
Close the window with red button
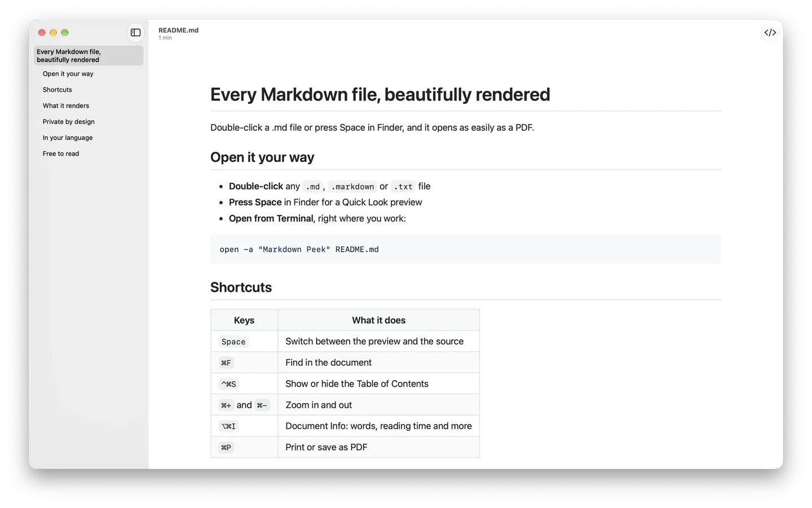point(42,33)
